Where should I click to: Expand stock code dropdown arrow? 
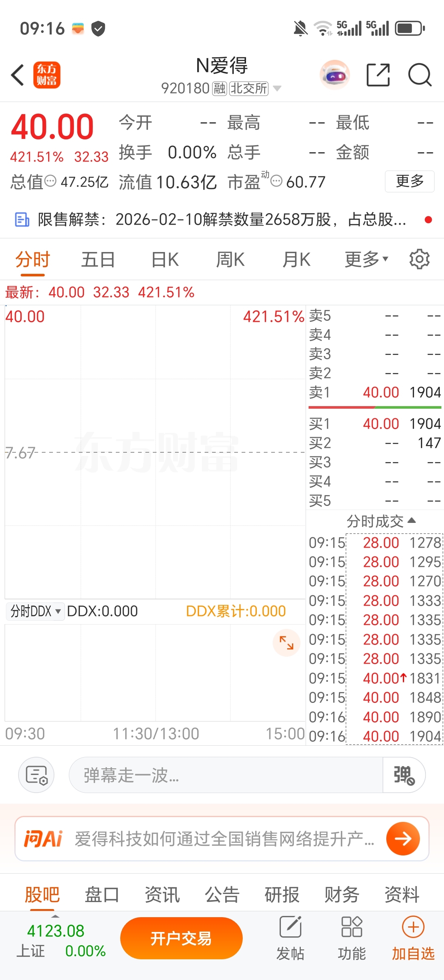pyautogui.click(x=277, y=89)
